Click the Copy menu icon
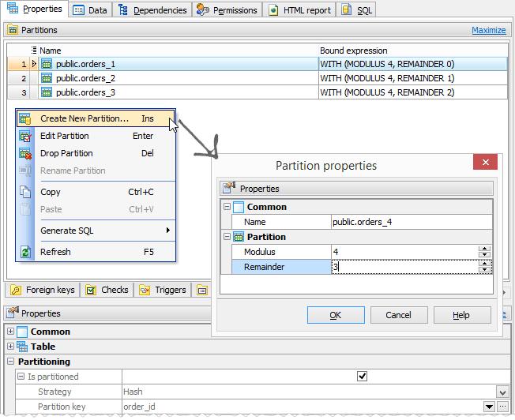The height and width of the screenshot is (420, 515). tap(25, 192)
